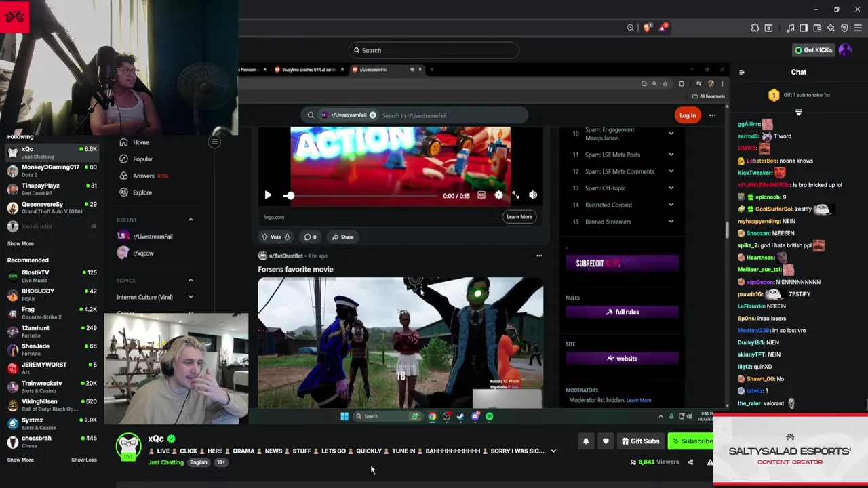
Task: Open post options dots on BatChestBot post
Action: click(539, 256)
